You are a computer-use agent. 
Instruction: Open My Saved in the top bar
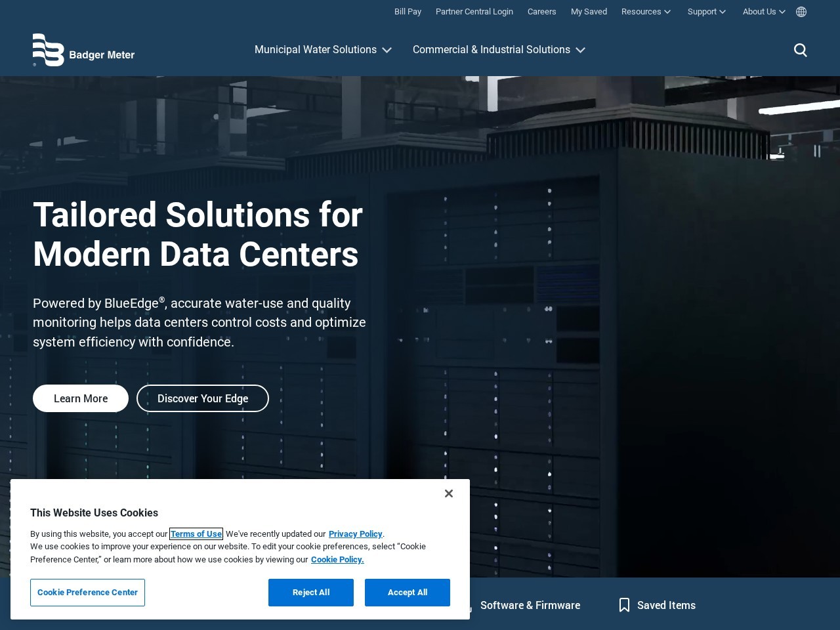(x=589, y=12)
